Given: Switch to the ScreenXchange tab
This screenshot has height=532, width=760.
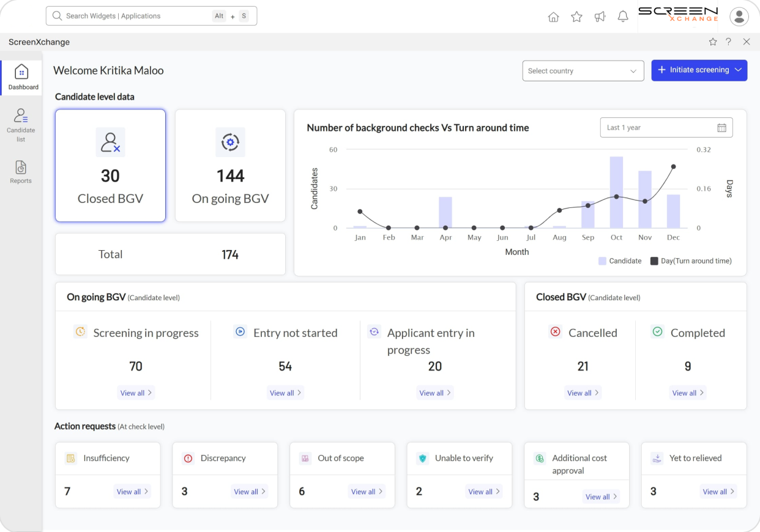Looking at the screenshot, I should 39,42.
